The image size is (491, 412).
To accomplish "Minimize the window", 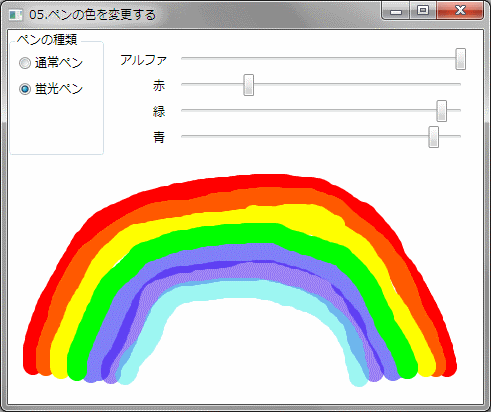I will coord(396,11).
